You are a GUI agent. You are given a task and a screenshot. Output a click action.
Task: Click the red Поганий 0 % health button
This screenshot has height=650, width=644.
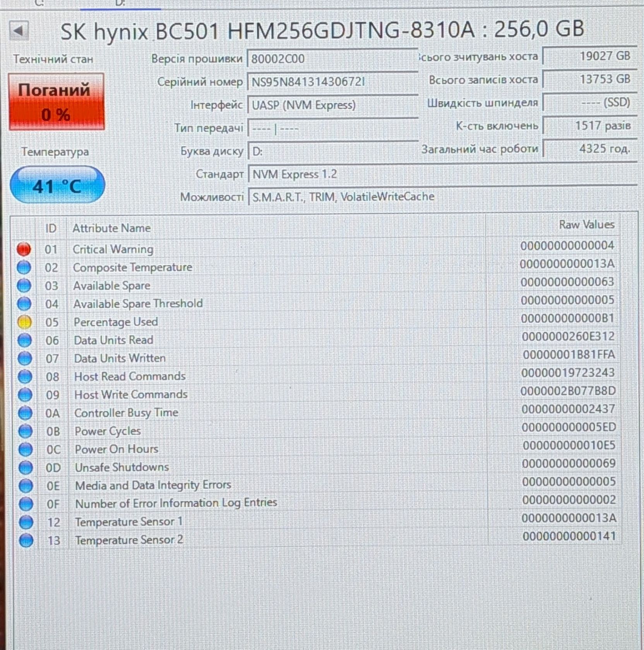coord(57,102)
